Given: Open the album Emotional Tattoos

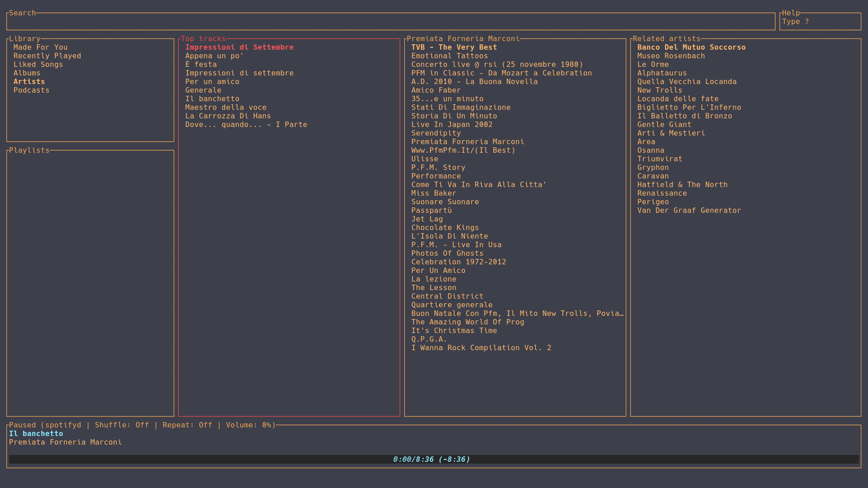Looking at the screenshot, I should click(x=449, y=56).
